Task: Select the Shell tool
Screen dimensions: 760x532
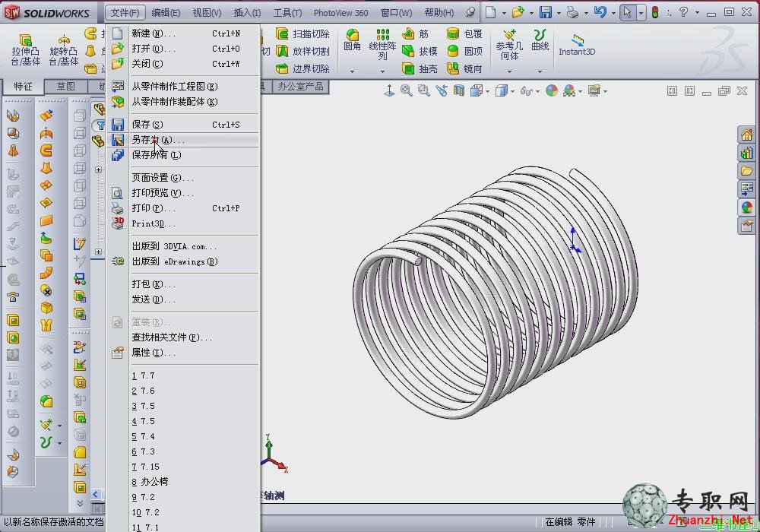Action: click(x=420, y=68)
